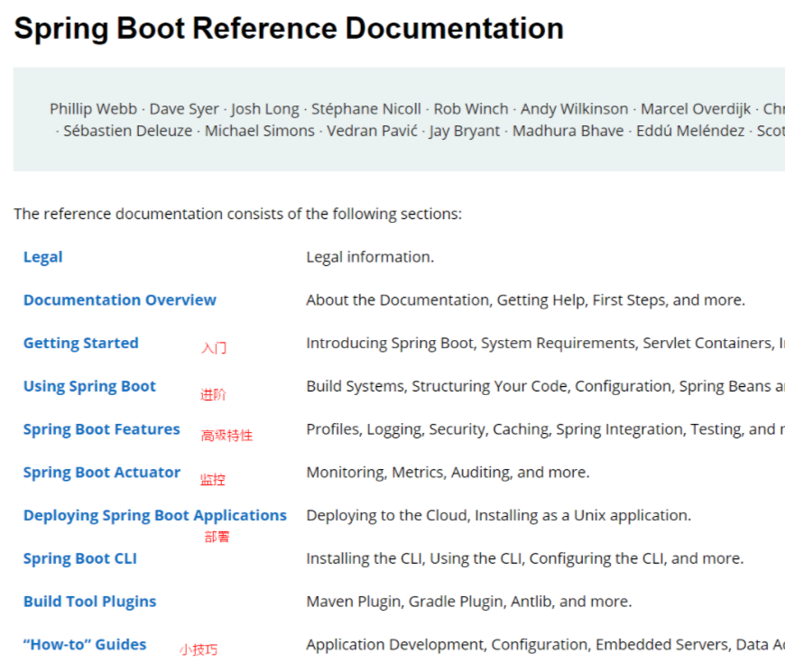
Task: Click the red 部署 annotation
Action: click(x=217, y=537)
